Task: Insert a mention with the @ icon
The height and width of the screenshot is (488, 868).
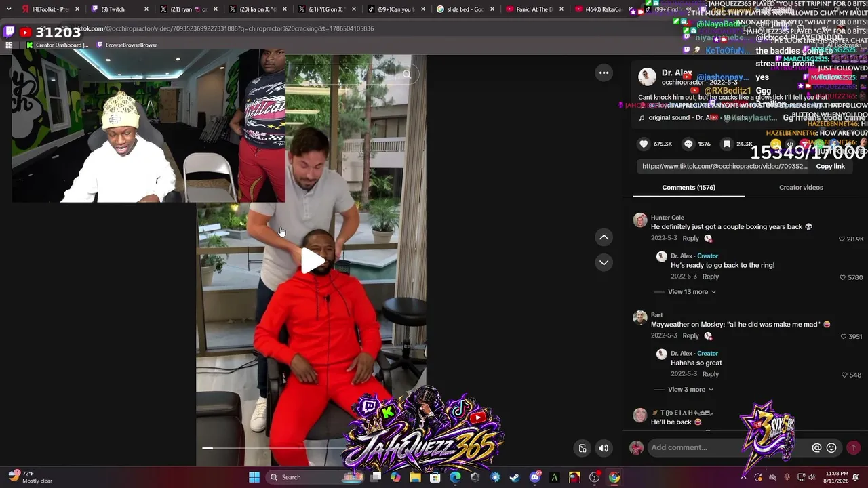Action: pyautogui.click(x=817, y=447)
